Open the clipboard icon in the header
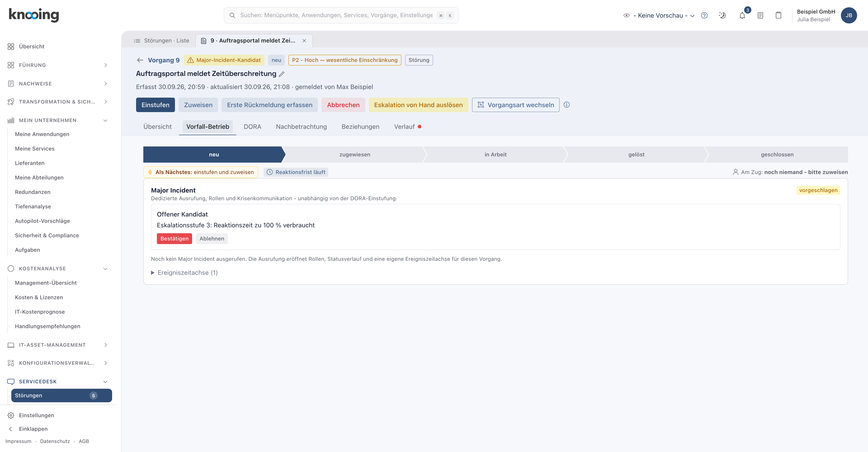868x452 pixels. 778,16
